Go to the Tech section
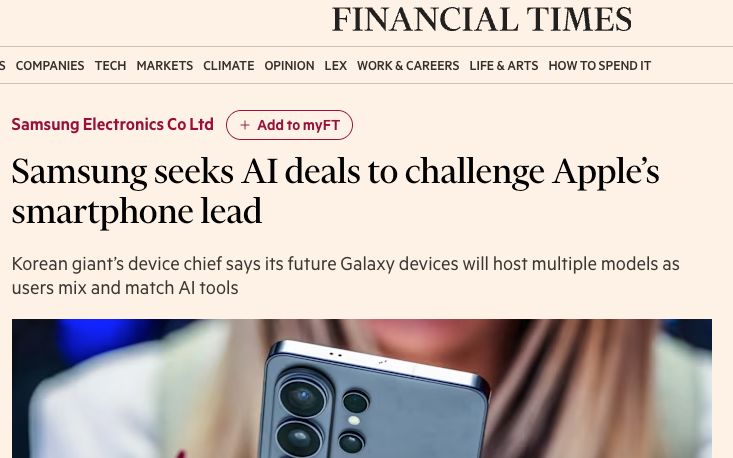 (110, 66)
